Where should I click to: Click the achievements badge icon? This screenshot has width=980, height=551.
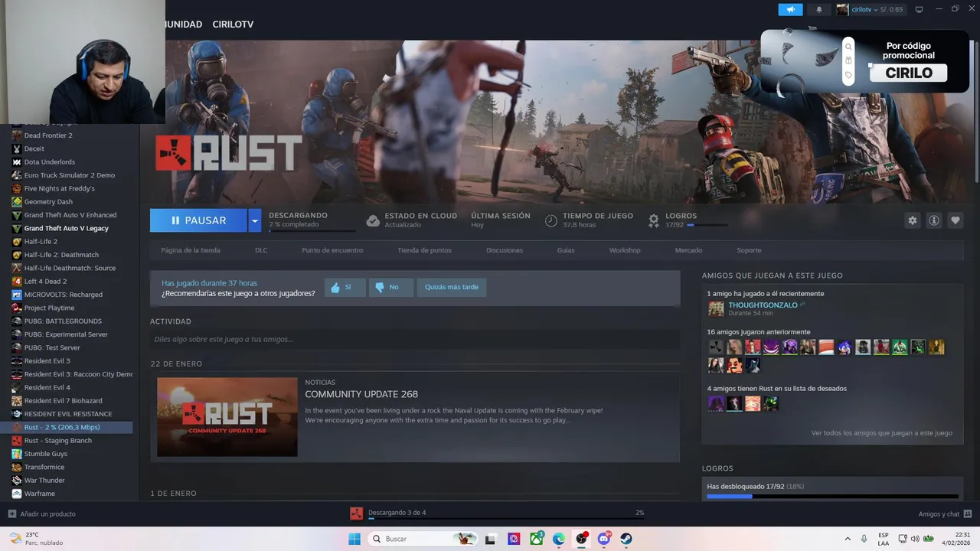pyautogui.click(x=653, y=220)
